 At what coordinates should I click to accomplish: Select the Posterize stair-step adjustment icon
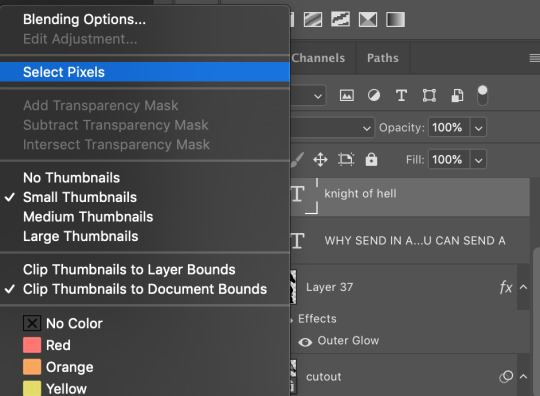click(340, 19)
